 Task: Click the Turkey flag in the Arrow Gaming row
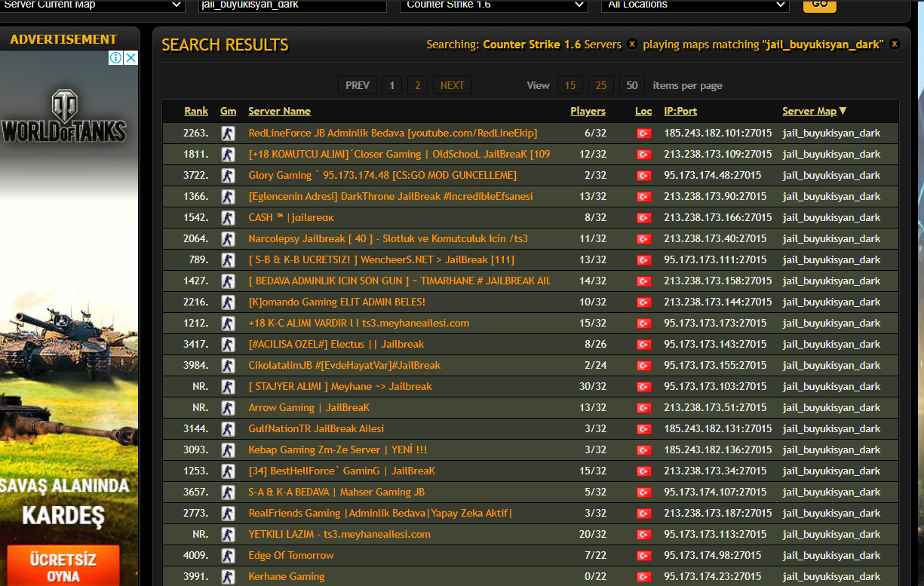(x=643, y=408)
